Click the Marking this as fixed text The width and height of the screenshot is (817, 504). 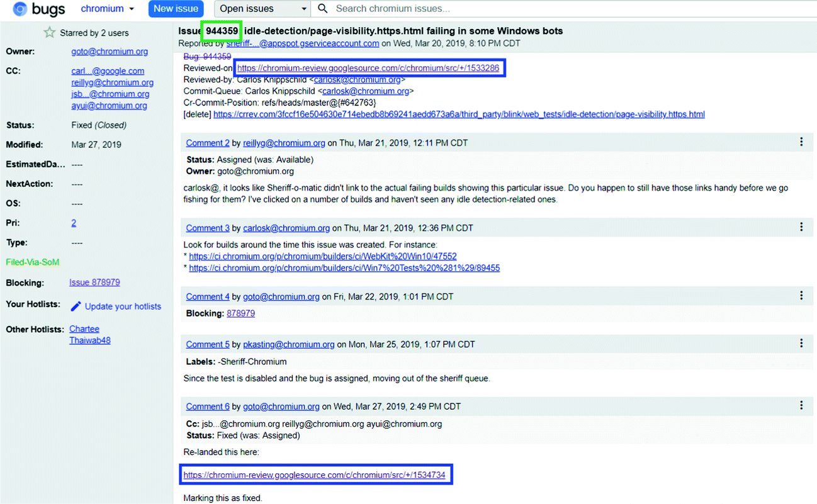point(222,498)
